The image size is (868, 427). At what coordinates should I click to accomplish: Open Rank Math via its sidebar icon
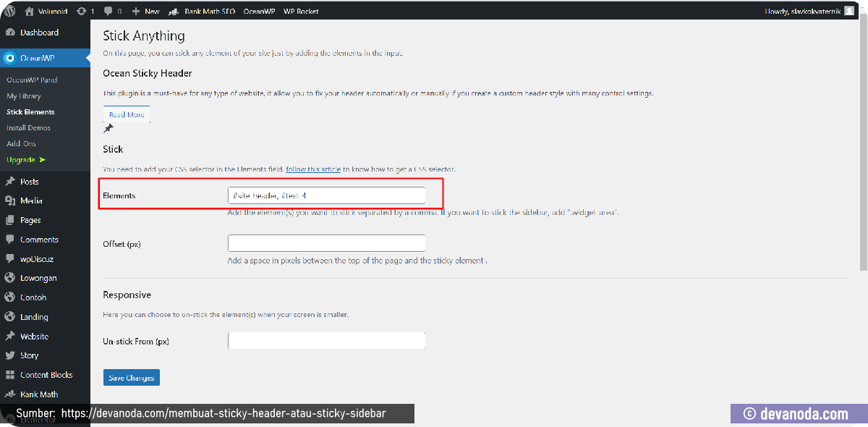pyautogui.click(x=10, y=394)
